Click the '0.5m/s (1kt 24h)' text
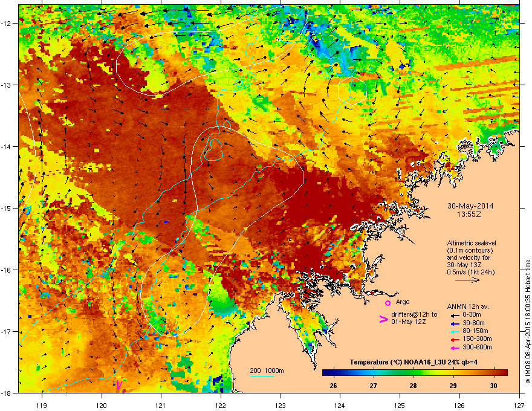 pos(470,273)
